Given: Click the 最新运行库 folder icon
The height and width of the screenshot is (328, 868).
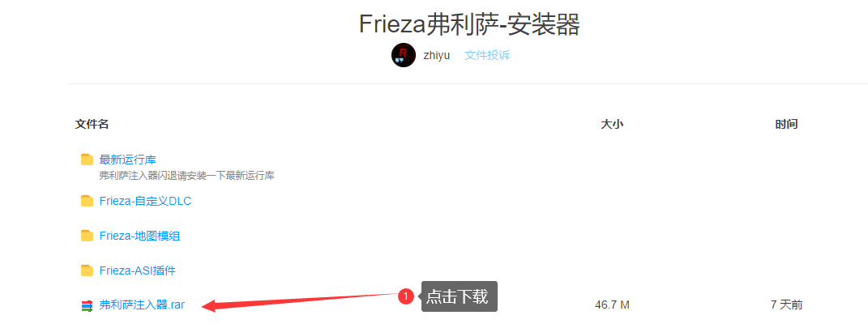Looking at the screenshot, I should pyautogui.click(x=87, y=160).
